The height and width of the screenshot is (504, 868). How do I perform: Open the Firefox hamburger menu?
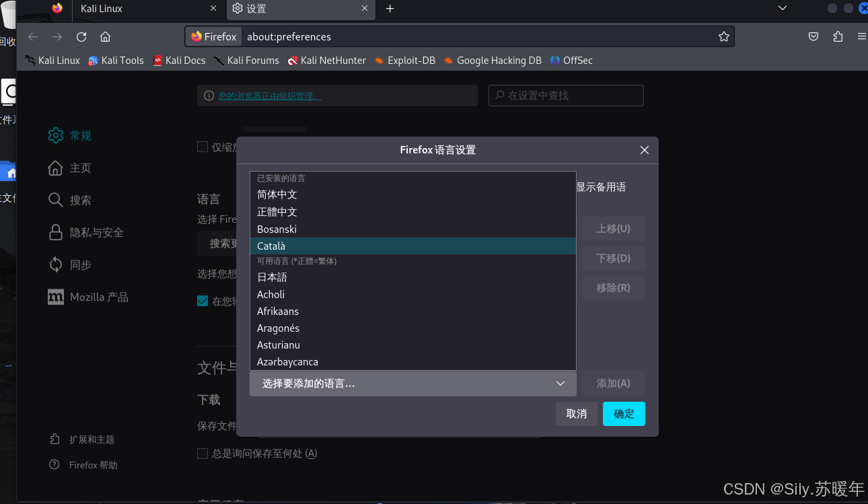coord(862,37)
